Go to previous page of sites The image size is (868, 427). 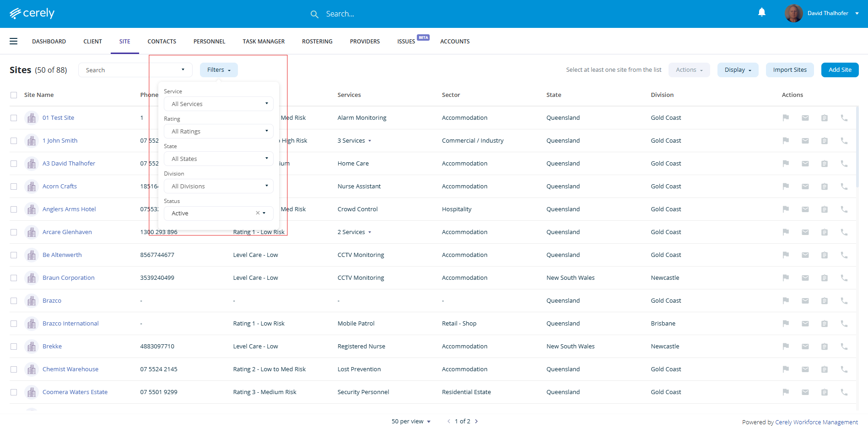tap(449, 422)
